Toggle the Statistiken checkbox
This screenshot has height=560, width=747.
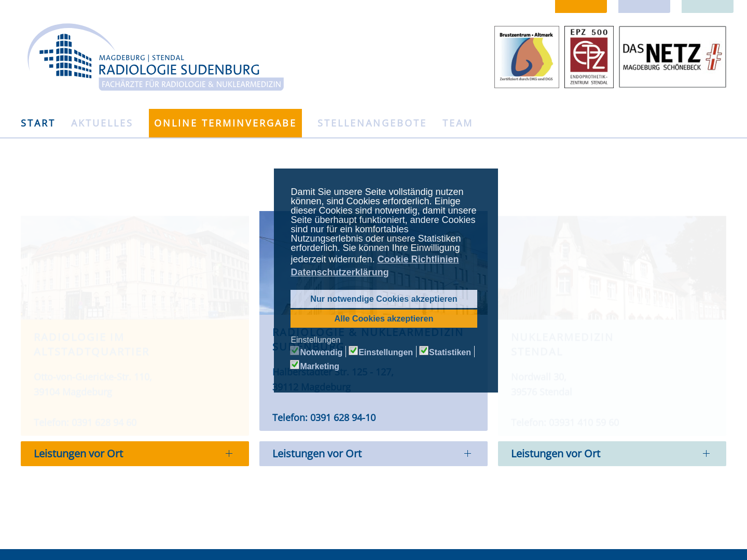pyautogui.click(x=424, y=351)
